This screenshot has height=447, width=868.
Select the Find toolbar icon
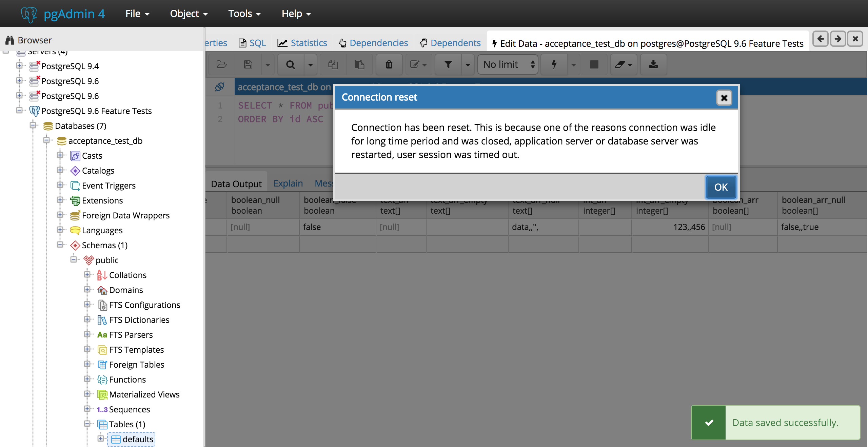pos(291,64)
